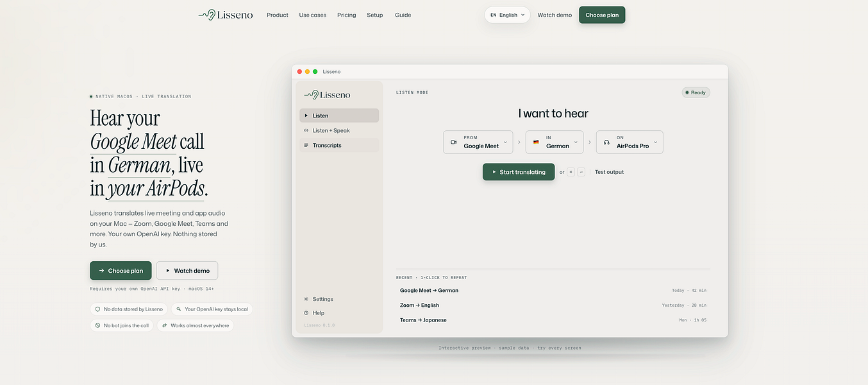
Task: Click the Start translating button
Action: [519, 172]
